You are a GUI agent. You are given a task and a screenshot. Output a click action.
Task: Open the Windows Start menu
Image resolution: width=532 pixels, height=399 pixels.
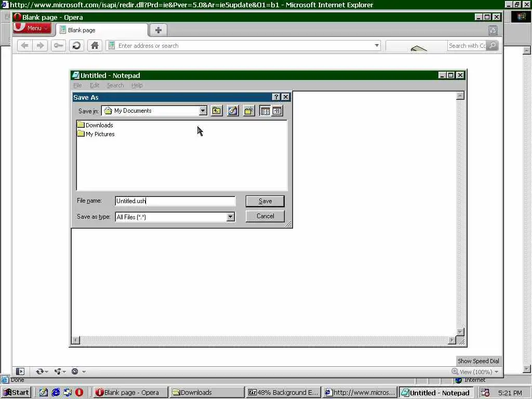(x=16, y=393)
